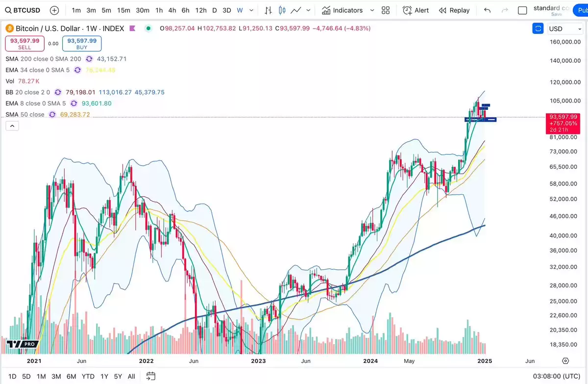Switch to the 30m timeframe
Image resolution: width=588 pixels, height=384 pixels.
click(x=143, y=10)
